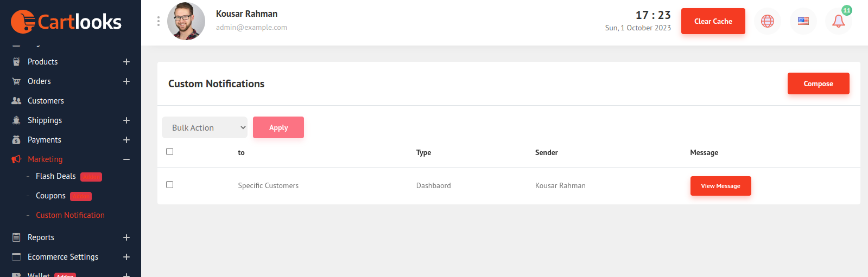Click the Reports icon in sidebar
Screen dimensions: 868x277
tap(16, 237)
